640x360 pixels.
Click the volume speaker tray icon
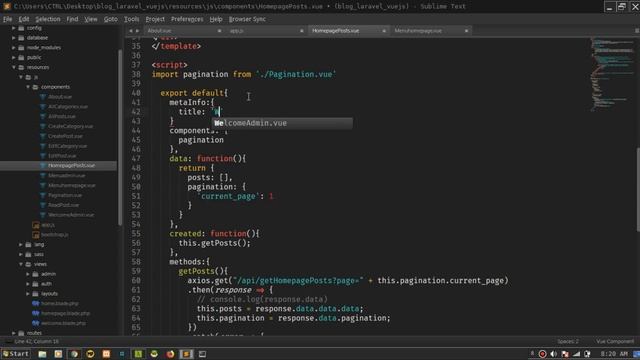coord(553,354)
